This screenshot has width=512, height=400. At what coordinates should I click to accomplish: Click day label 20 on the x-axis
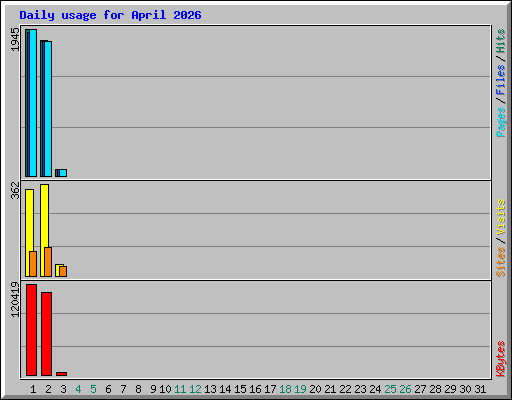pos(315,389)
